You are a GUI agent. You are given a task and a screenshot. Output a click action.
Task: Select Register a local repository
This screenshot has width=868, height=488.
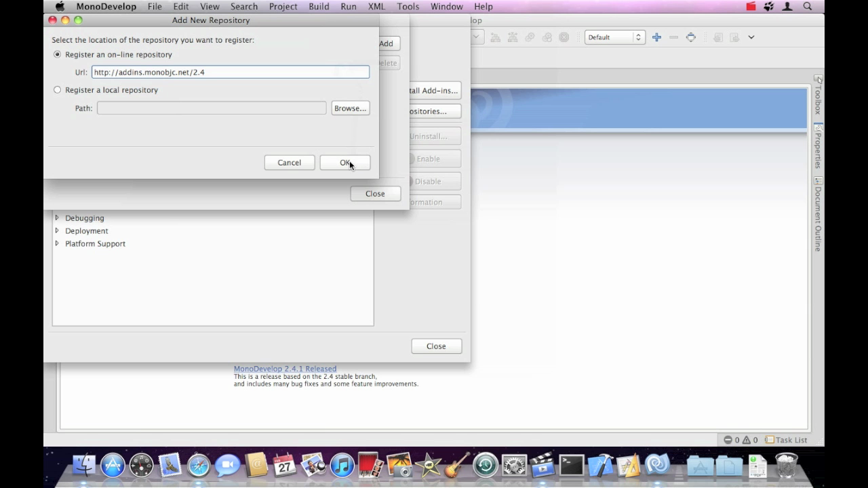58,89
